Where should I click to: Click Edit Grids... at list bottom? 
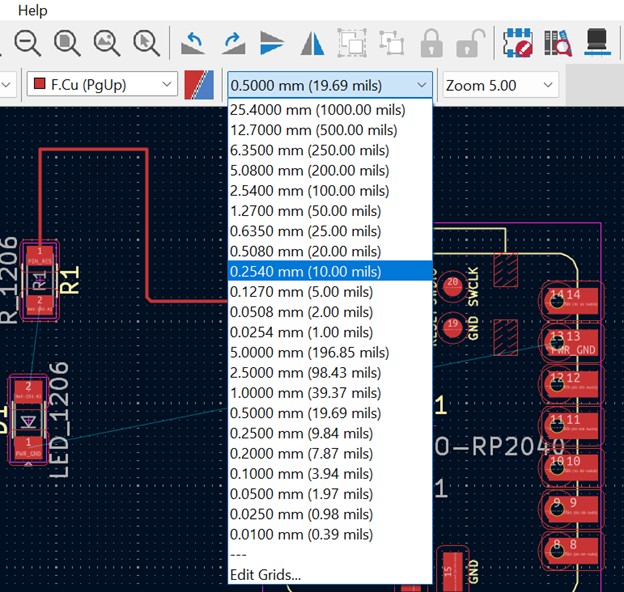265,574
